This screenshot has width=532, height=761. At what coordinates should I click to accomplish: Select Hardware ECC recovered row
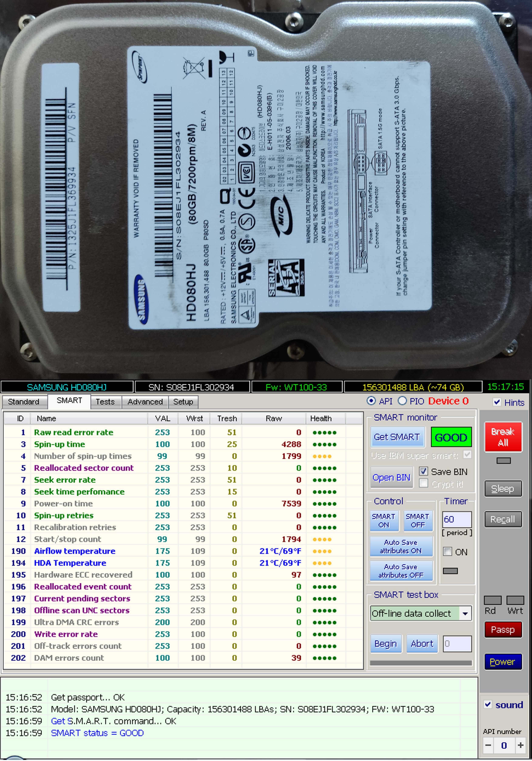click(183, 575)
